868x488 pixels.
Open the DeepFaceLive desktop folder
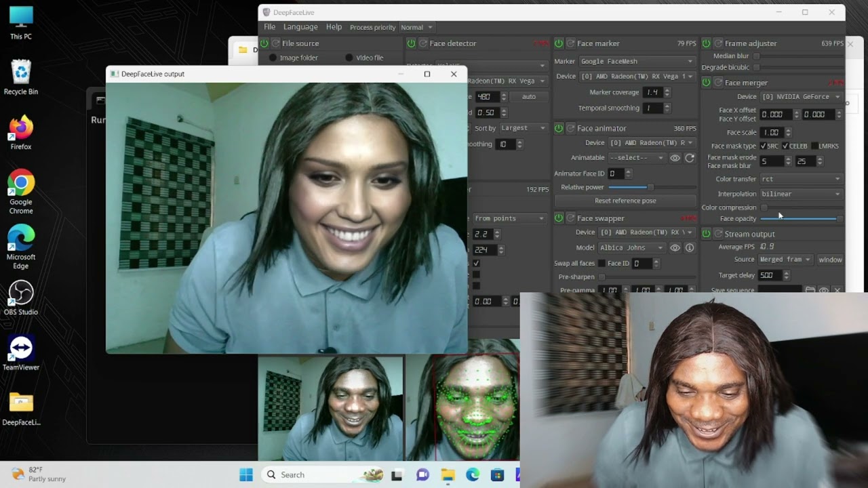[x=21, y=409]
